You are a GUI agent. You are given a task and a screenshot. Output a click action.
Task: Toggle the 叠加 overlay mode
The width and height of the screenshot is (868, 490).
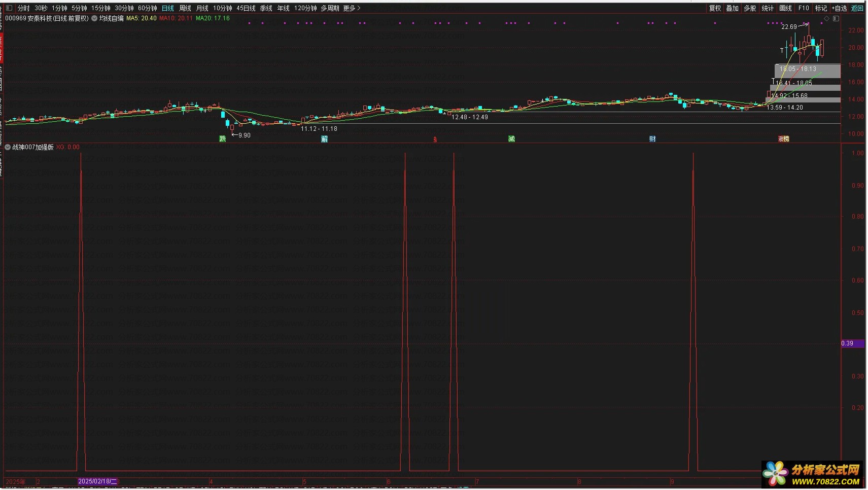(732, 8)
